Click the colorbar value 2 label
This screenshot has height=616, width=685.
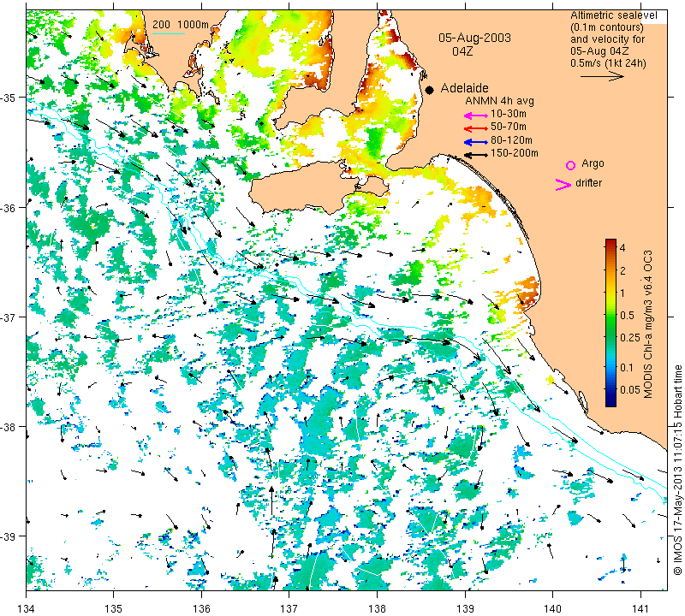point(622,270)
